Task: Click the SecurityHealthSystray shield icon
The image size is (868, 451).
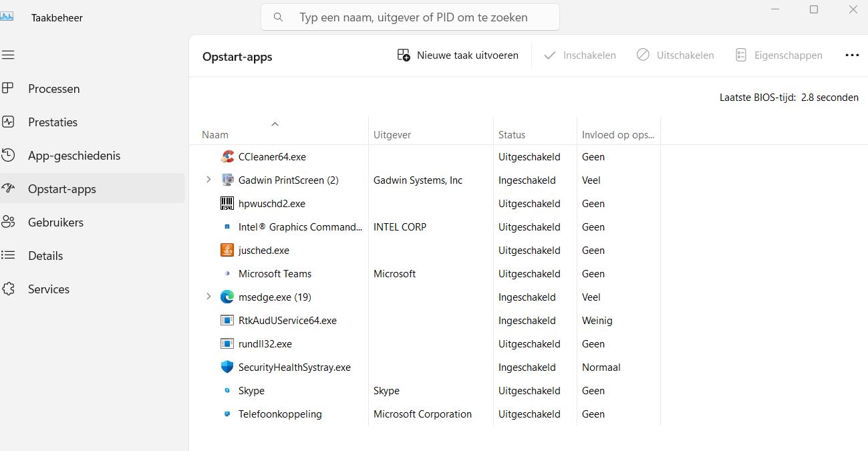Action: pyautogui.click(x=227, y=367)
